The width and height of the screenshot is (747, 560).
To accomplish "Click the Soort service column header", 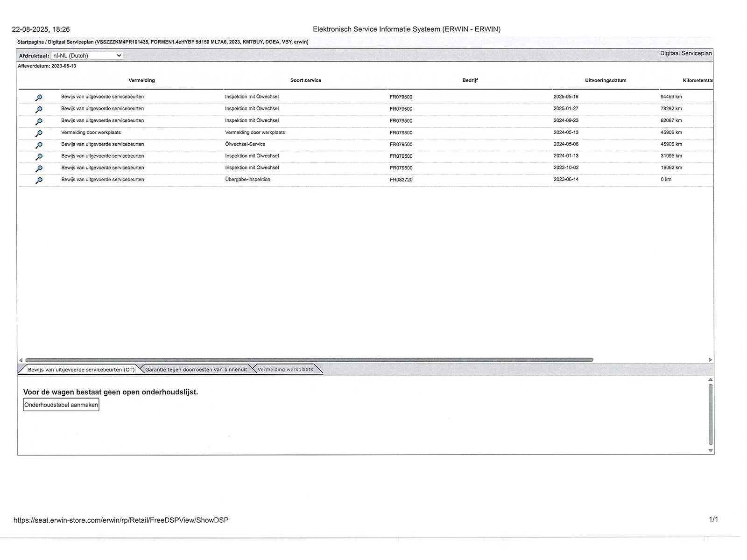I will (306, 80).
